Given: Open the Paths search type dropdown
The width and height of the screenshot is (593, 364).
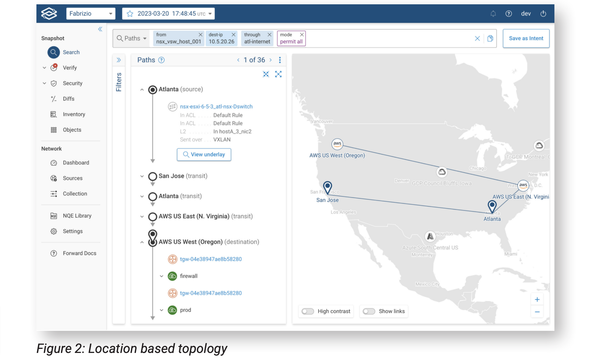Looking at the screenshot, I should tap(132, 38).
